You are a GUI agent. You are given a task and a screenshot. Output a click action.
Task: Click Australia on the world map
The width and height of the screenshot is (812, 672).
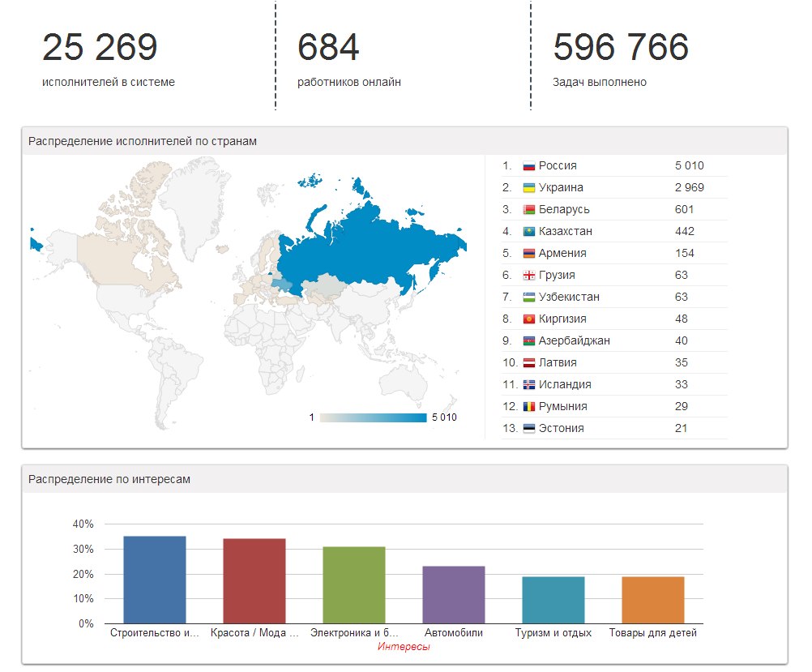tap(403, 383)
